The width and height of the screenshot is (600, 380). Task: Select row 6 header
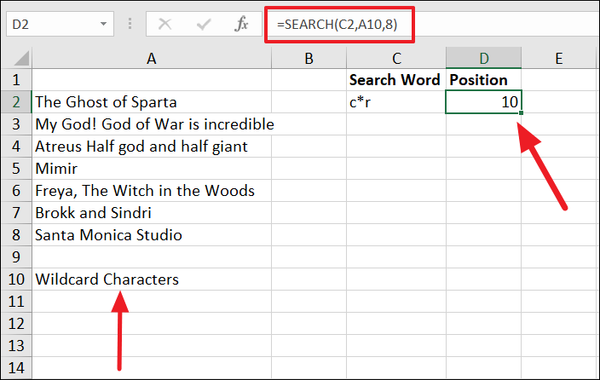point(17,191)
